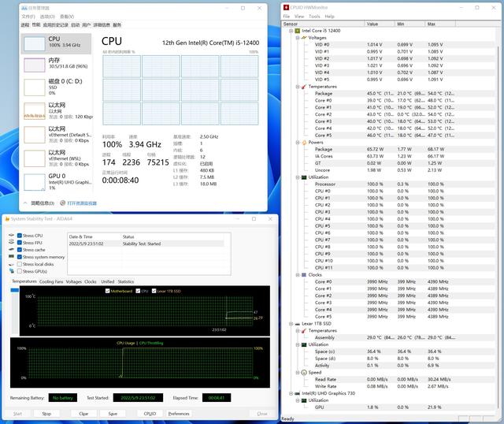Image resolution: width=504 pixels, height=424 pixels.
Task: Click the Stress system memory RAM icon
Action: click(x=11, y=257)
